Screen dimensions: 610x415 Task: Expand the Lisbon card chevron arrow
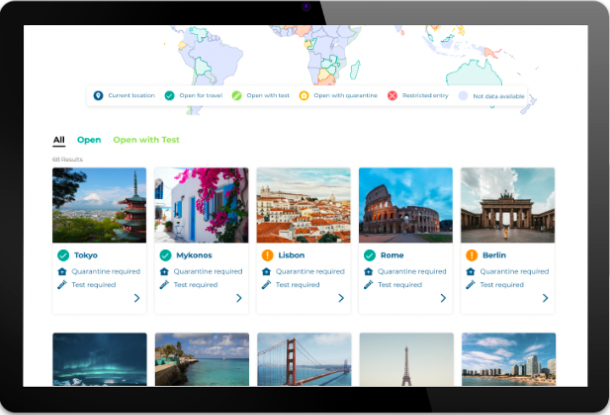point(341,298)
